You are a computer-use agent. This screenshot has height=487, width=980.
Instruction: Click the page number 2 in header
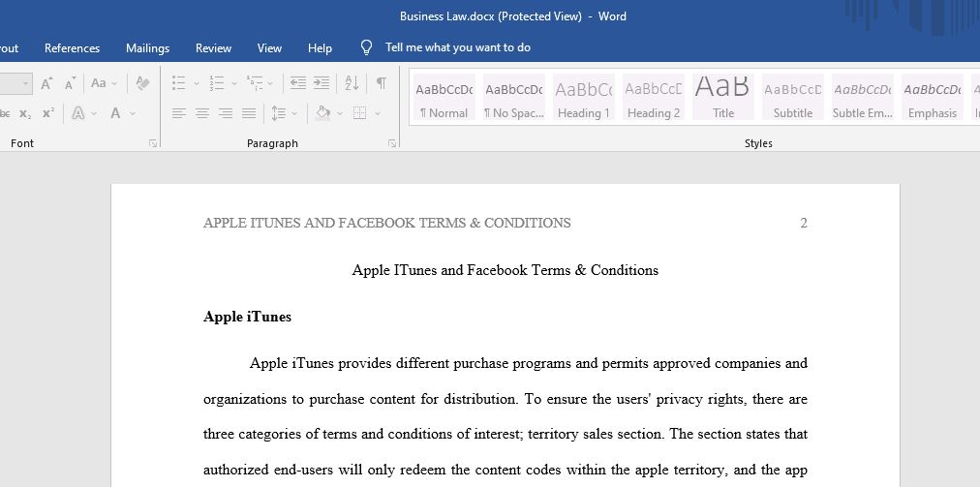(x=804, y=224)
